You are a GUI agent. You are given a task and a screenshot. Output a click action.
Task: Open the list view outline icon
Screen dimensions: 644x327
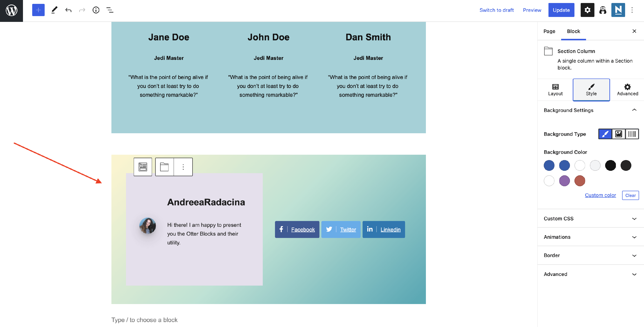[110, 10]
